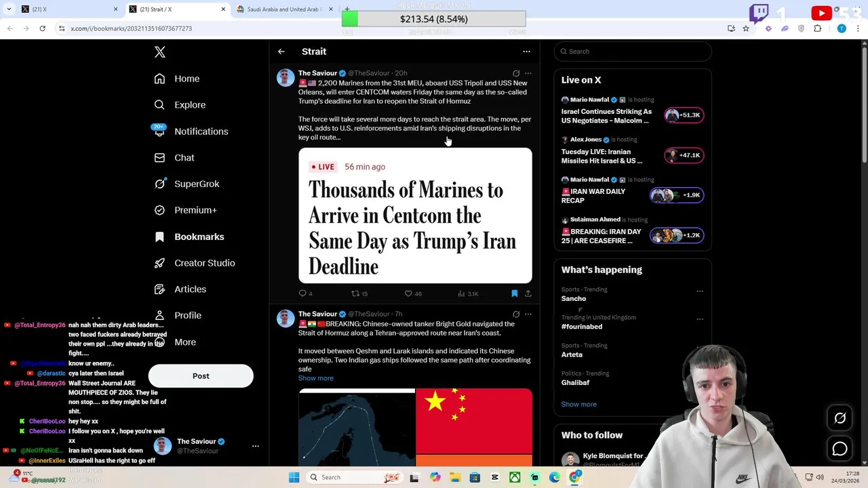Open more options on Marines post
Viewport: 868px width, 488px height.
tap(528, 73)
